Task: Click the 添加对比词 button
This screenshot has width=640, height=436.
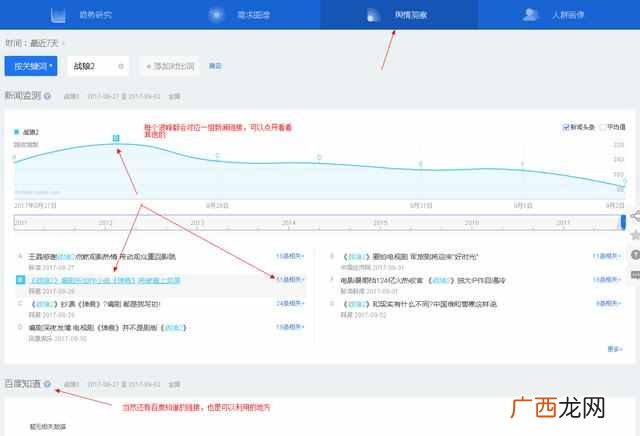Action: click(x=170, y=66)
